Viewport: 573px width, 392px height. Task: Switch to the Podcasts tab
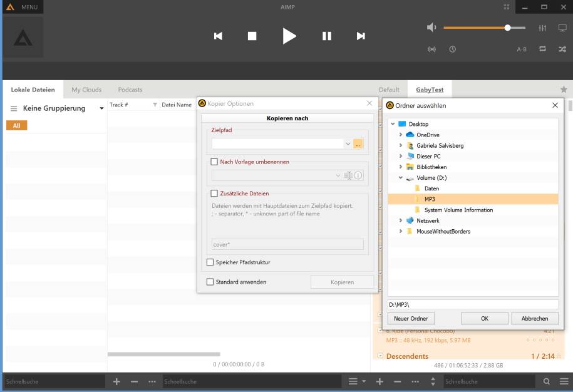click(x=130, y=90)
